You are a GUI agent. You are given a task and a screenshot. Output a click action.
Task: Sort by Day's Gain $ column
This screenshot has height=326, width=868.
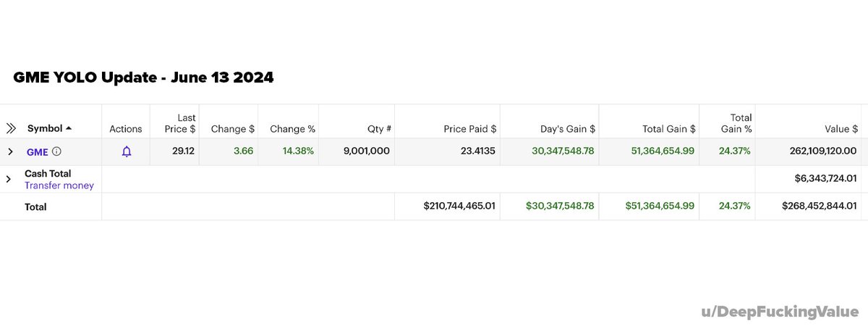click(568, 129)
